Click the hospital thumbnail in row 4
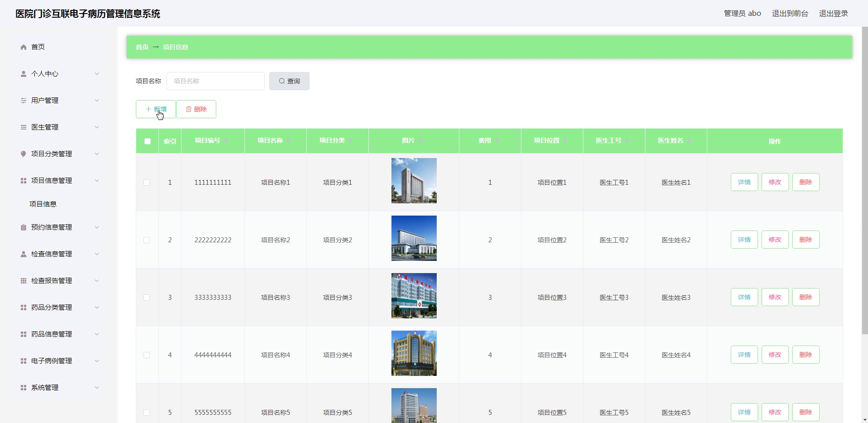The width and height of the screenshot is (868, 423). coord(414,353)
